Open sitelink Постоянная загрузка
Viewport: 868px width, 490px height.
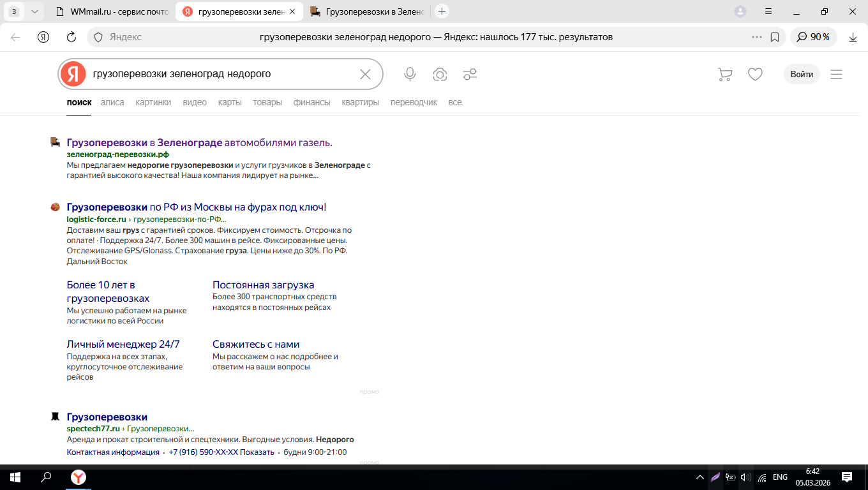264,285
